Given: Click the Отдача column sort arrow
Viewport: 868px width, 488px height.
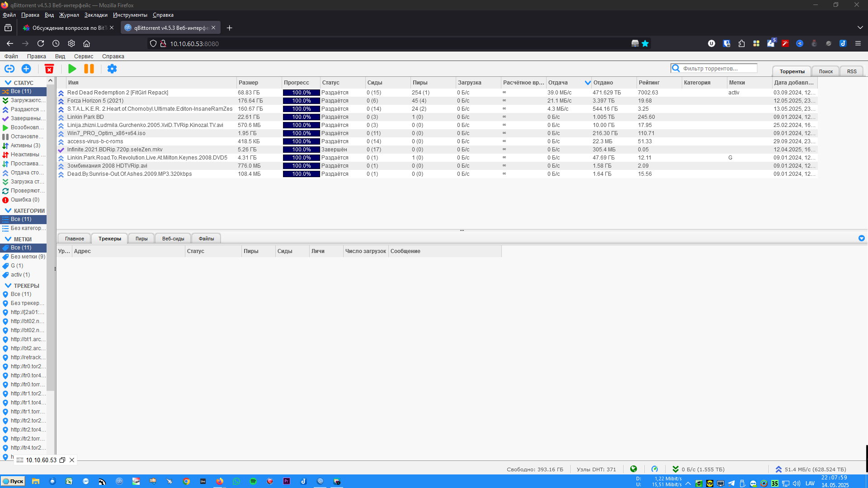Looking at the screenshot, I should pyautogui.click(x=588, y=83).
